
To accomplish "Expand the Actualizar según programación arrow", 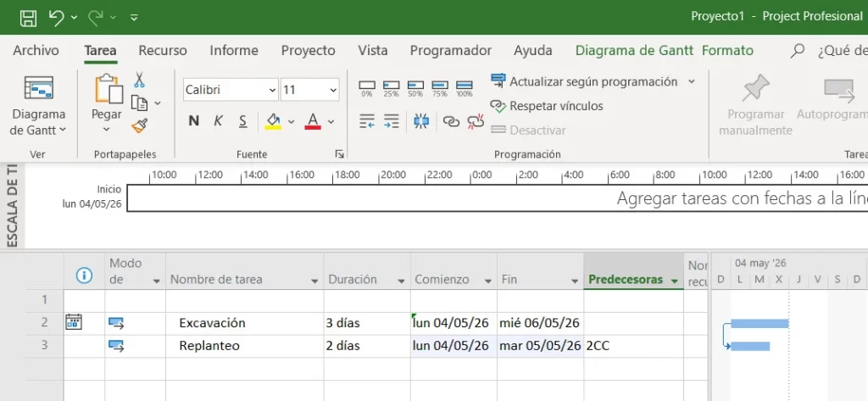I will (692, 81).
